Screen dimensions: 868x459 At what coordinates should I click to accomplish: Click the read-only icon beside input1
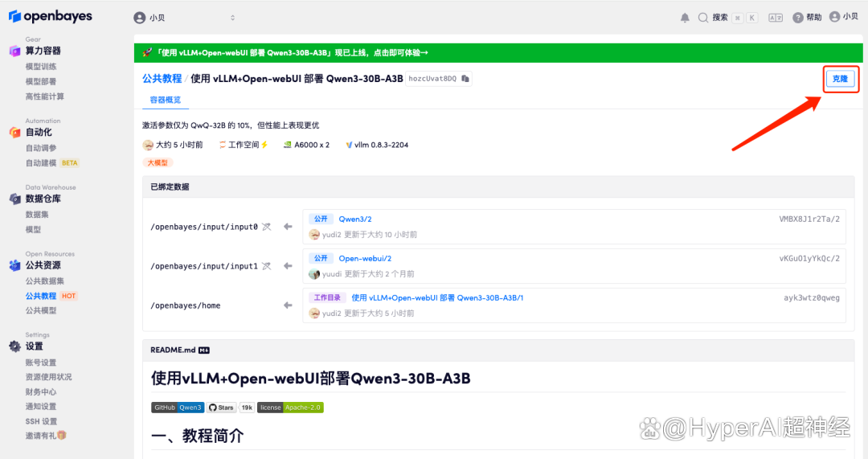click(x=267, y=266)
